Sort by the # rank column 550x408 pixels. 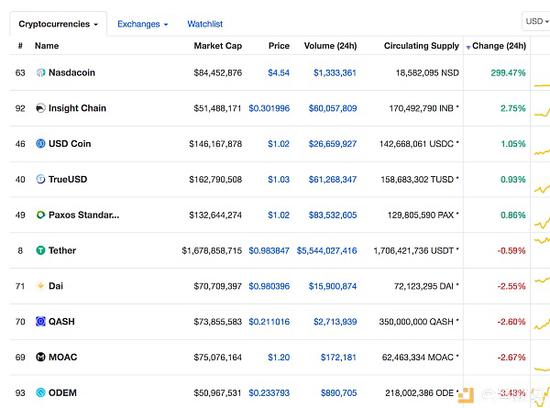[x=20, y=46]
